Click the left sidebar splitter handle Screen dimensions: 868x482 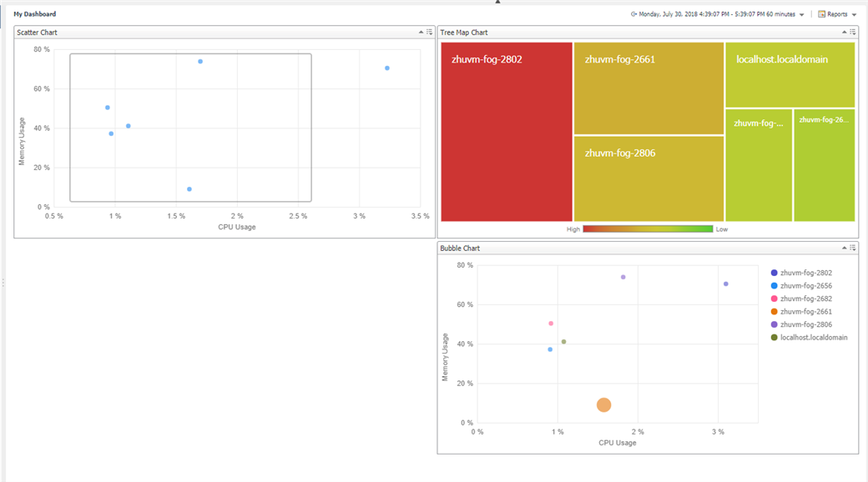pyautogui.click(x=3, y=283)
